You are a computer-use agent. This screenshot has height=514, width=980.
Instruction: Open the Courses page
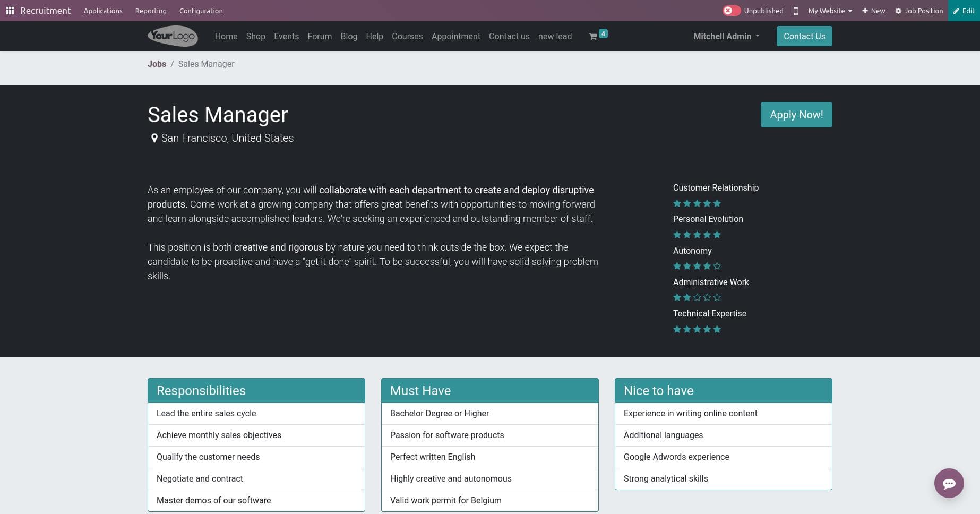407,36
